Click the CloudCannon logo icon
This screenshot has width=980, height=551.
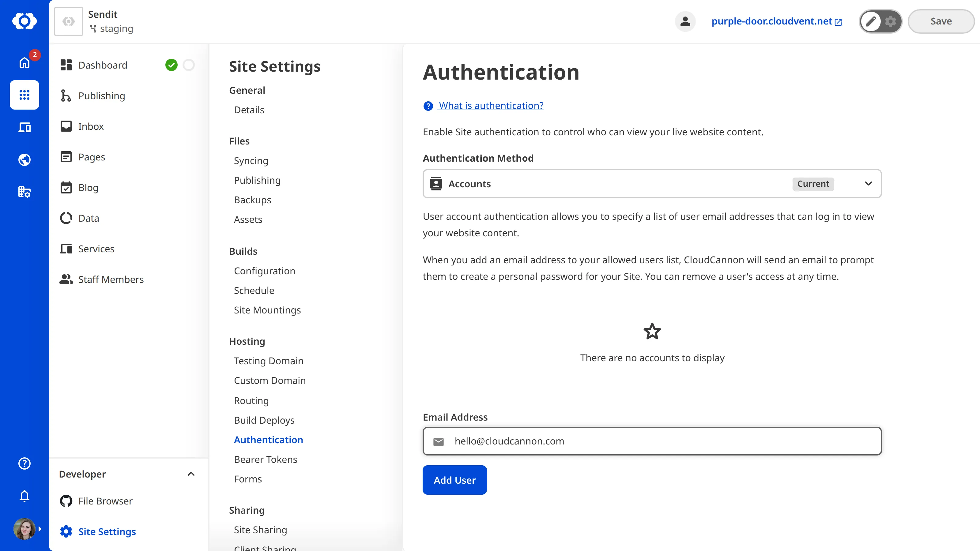pyautogui.click(x=24, y=21)
